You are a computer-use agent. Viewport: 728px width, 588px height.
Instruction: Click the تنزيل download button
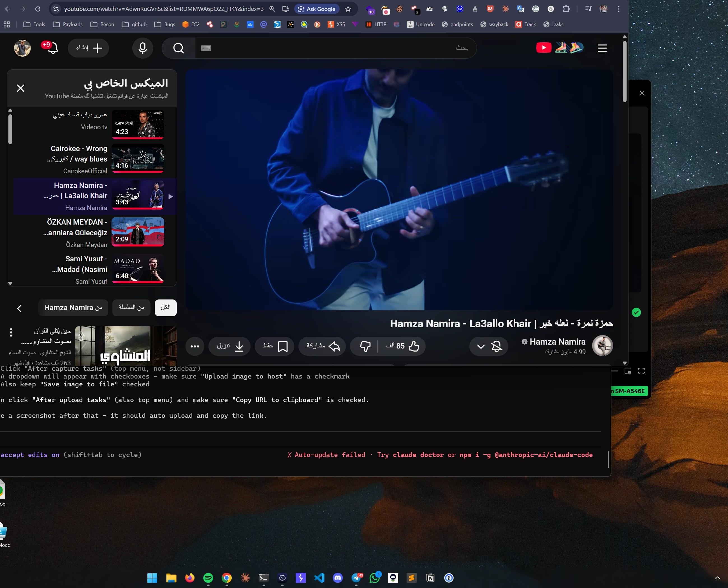(x=230, y=346)
